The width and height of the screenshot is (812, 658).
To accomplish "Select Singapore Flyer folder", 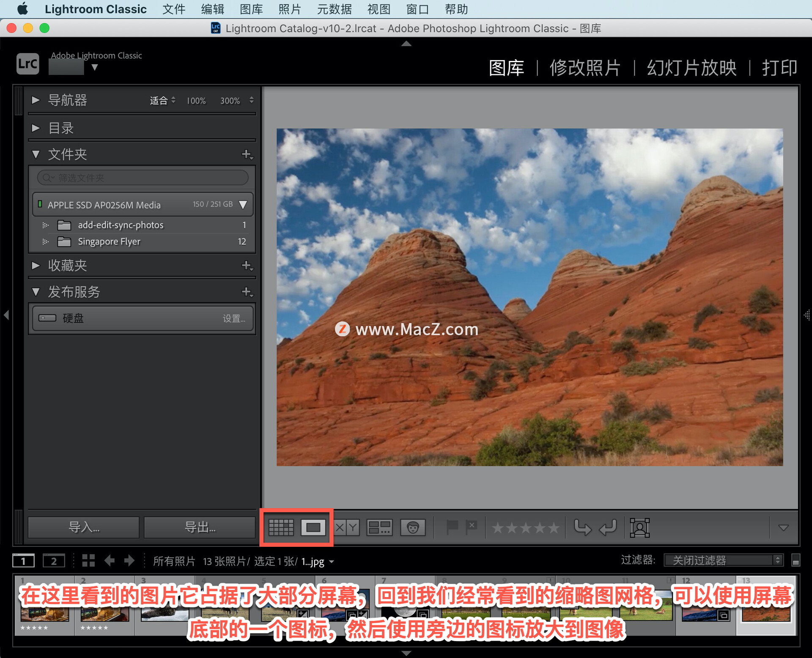I will (x=109, y=241).
